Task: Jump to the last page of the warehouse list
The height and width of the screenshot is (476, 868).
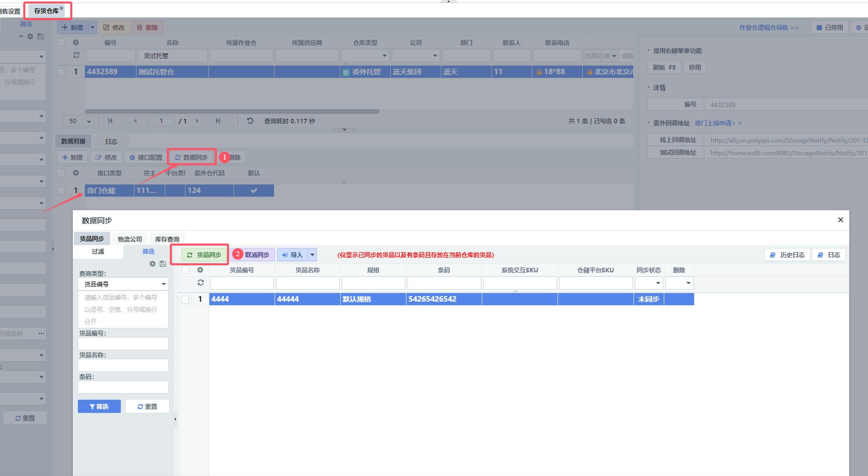Action: pyautogui.click(x=218, y=121)
